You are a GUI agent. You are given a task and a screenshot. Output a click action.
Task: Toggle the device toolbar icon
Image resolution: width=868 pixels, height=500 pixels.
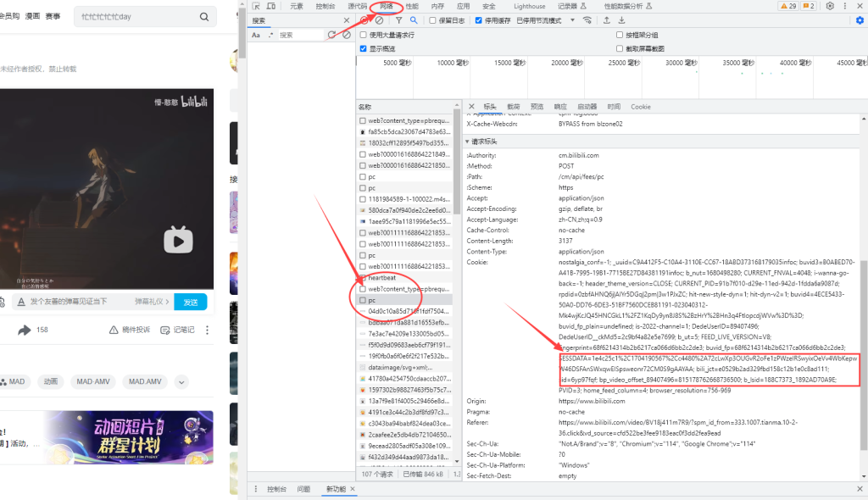click(272, 6)
